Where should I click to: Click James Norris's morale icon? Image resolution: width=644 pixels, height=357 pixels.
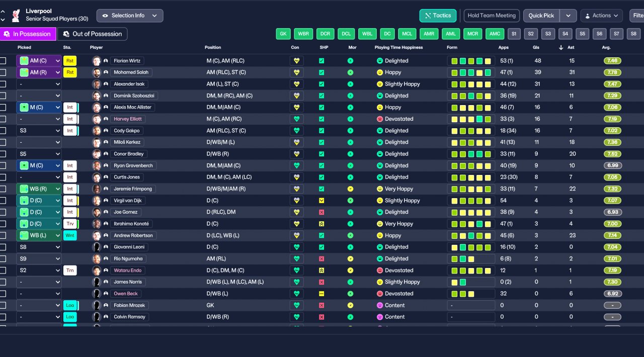pos(350,282)
